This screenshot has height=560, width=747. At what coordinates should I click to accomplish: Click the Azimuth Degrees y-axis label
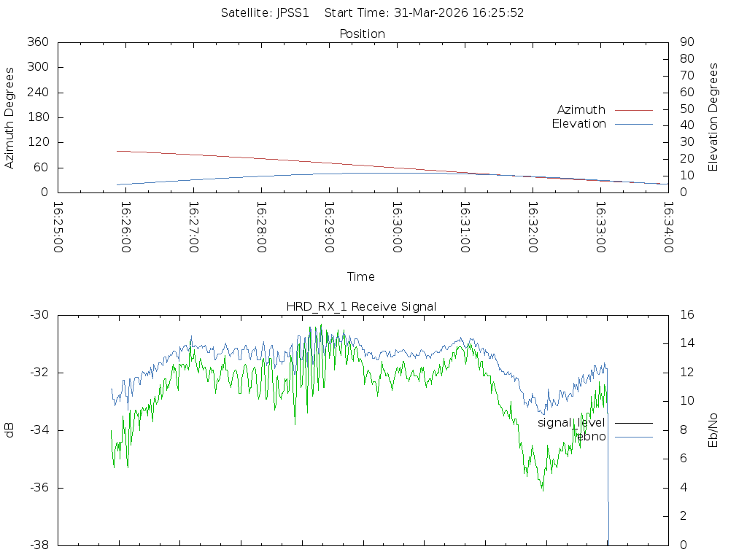[x=9, y=117]
